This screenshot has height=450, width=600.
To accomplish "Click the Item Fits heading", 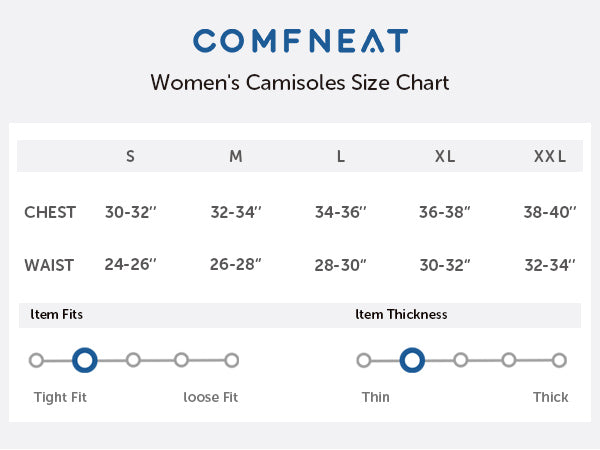I will coord(57,314).
